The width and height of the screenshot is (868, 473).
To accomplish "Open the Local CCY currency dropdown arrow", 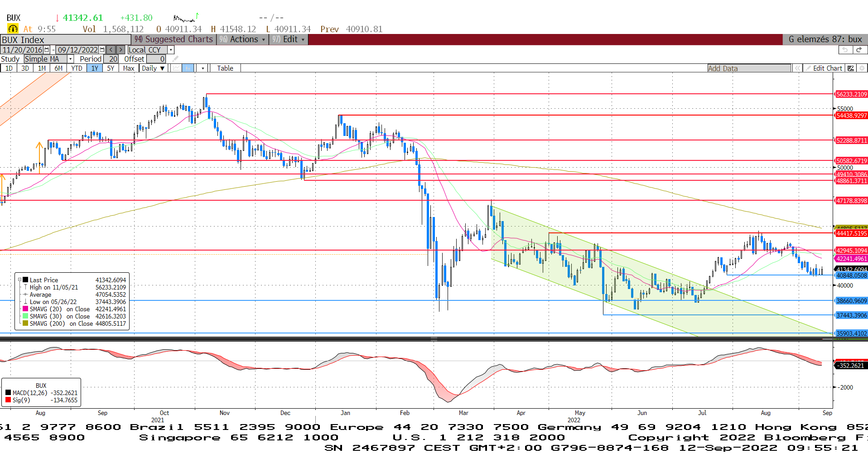I will pyautogui.click(x=171, y=50).
